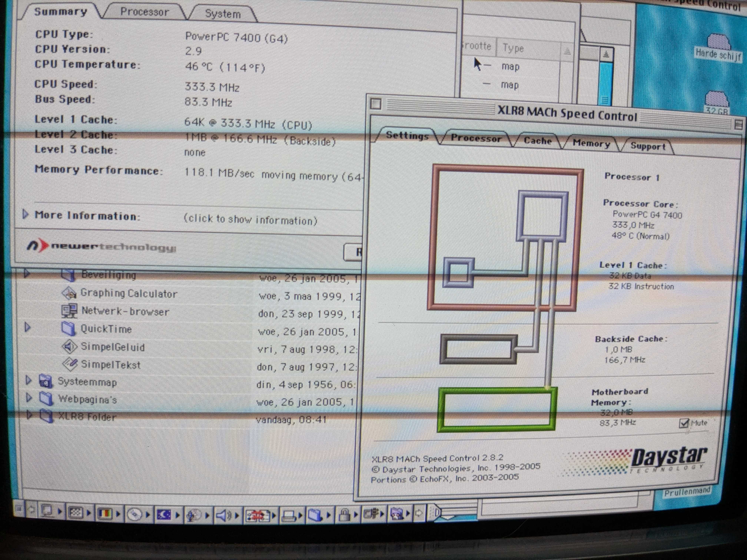Expand More Information disclosure triangle
Viewport: 747px width, 560px height.
25,214
